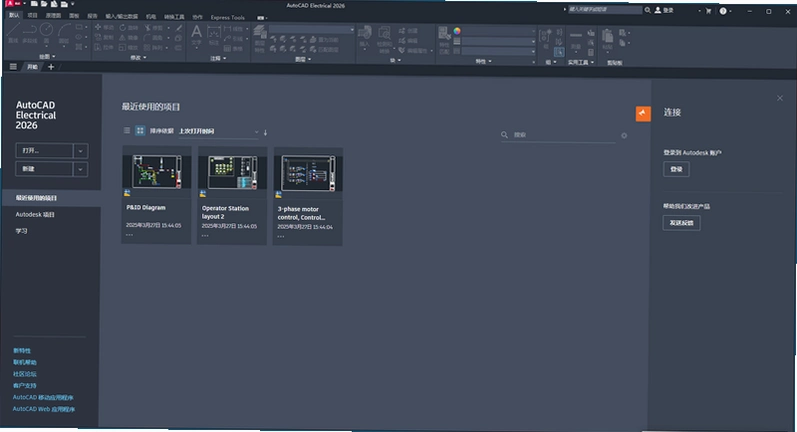Click the search magnifier next to keyword box
Viewport: 797px width, 432px height.
(648, 10)
